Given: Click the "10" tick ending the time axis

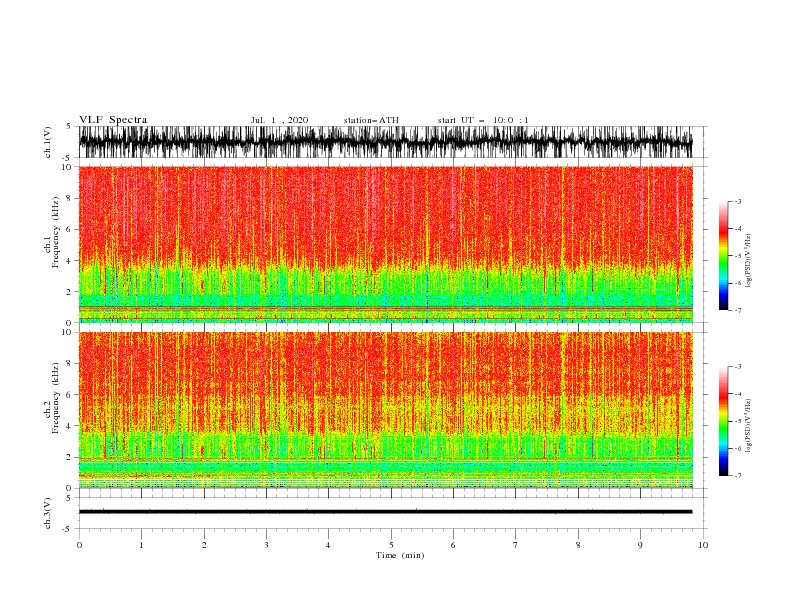Looking at the screenshot, I should pos(703,545).
